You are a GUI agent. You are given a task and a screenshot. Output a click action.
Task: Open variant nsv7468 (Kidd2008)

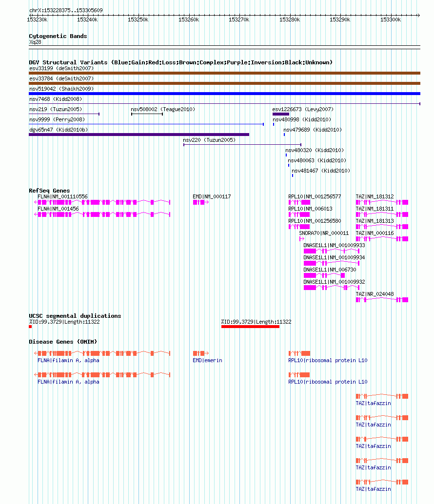coord(224,103)
